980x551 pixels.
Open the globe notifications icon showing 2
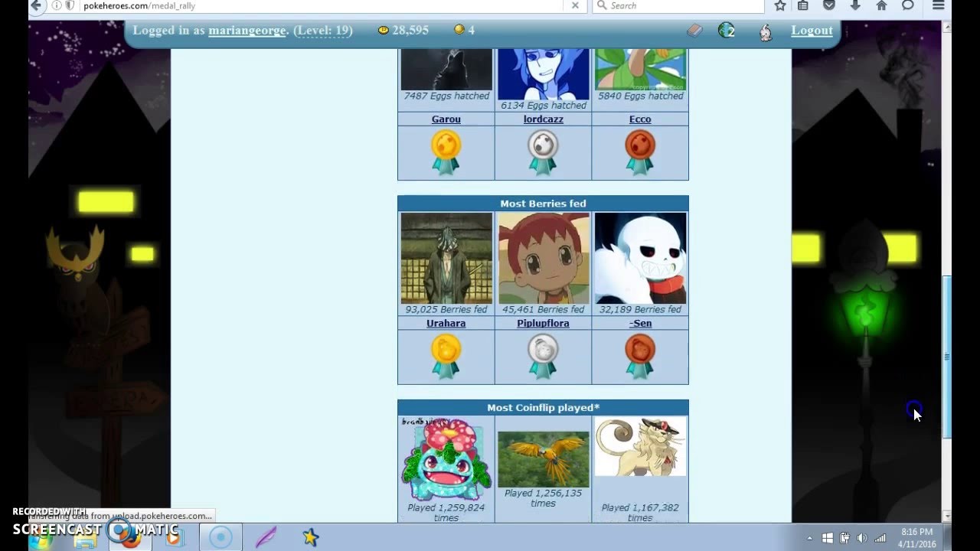[x=727, y=31]
